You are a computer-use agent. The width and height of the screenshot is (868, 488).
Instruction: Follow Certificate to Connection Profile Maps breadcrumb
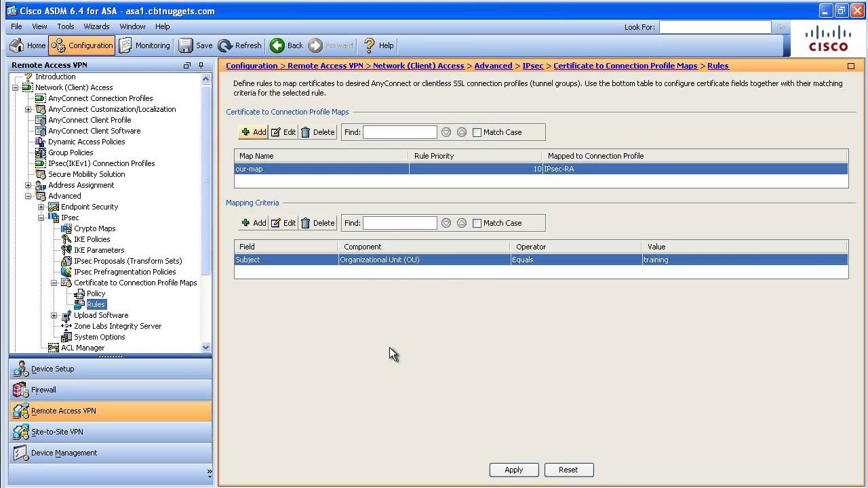625,66
